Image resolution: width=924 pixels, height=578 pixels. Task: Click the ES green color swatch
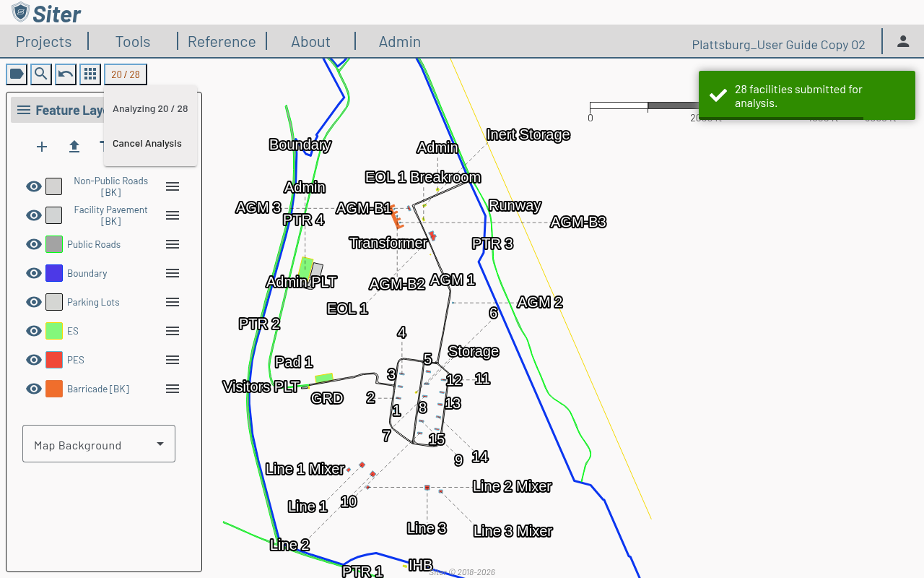tap(54, 331)
